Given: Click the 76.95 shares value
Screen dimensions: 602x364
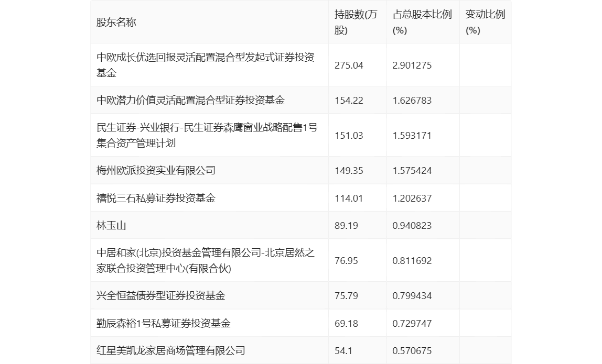Looking at the screenshot, I should pyautogui.click(x=346, y=261).
